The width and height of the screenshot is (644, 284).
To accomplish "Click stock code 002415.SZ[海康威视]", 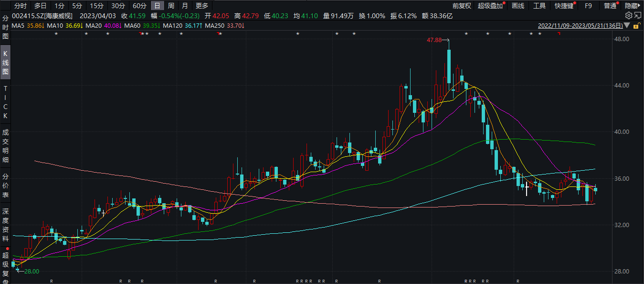I will click(42, 16).
